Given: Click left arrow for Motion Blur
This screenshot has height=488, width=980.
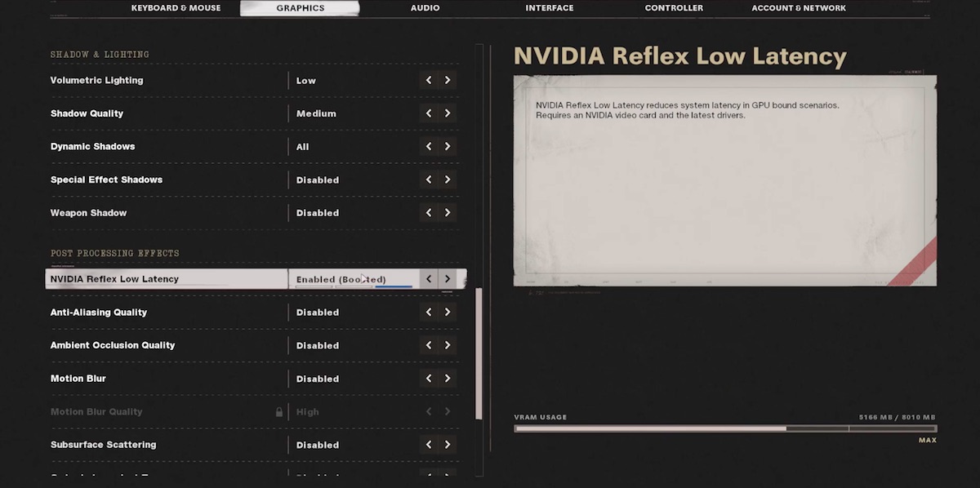Looking at the screenshot, I should (429, 379).
